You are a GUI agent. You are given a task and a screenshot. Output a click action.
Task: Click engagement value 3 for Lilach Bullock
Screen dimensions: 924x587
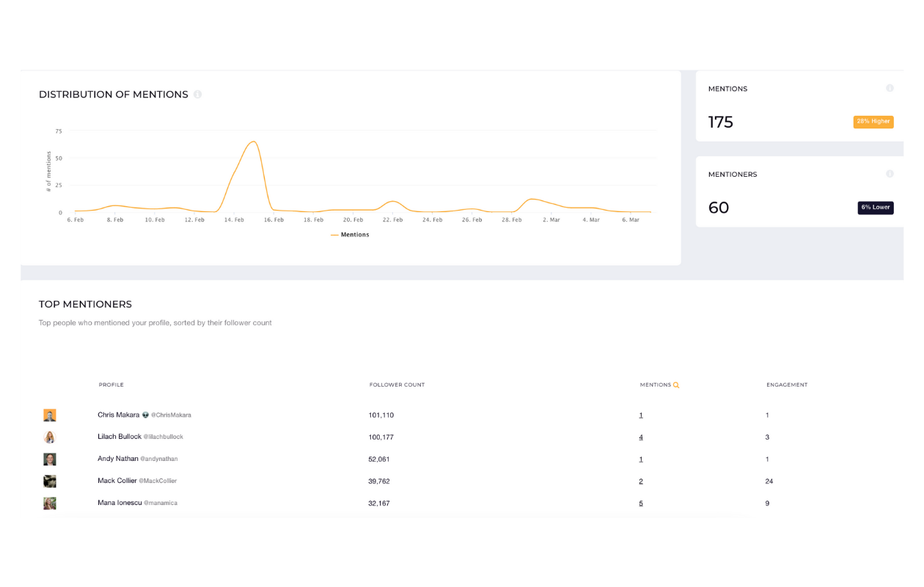point(767,437)
